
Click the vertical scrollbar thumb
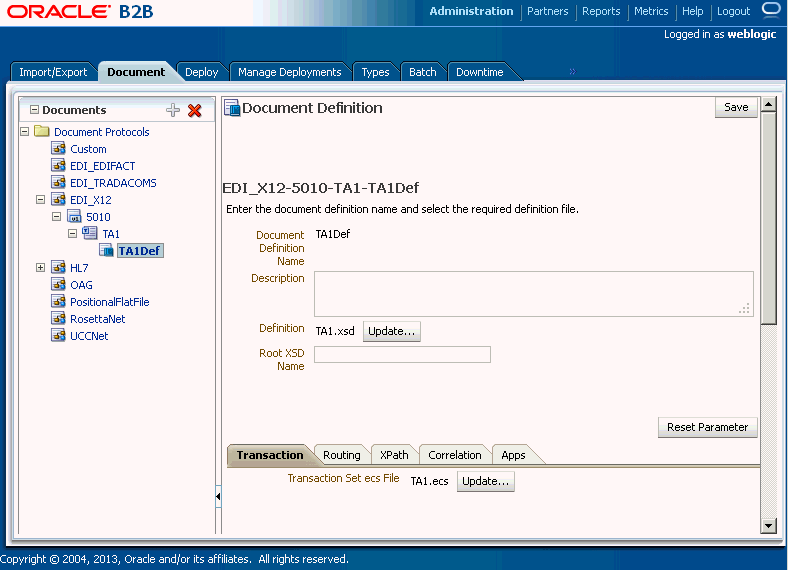pyautogui.click(x=768, y=219)
